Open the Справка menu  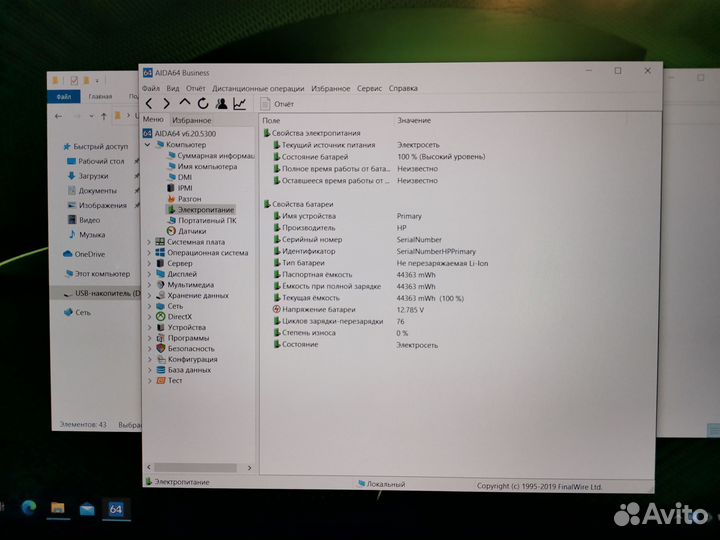[x=403, y=88]
